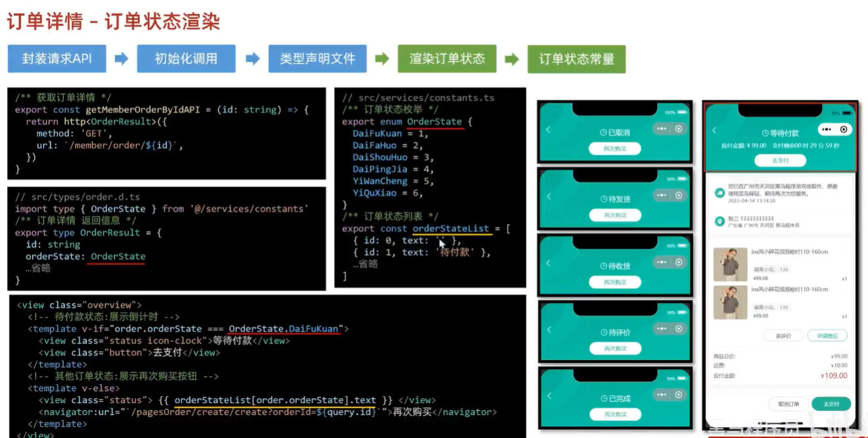Viewport: 868px width, 438px height.
Task: Click the code line DaiShouHuo = 3,
Action: pyautogui.click(x=393, y=157)
